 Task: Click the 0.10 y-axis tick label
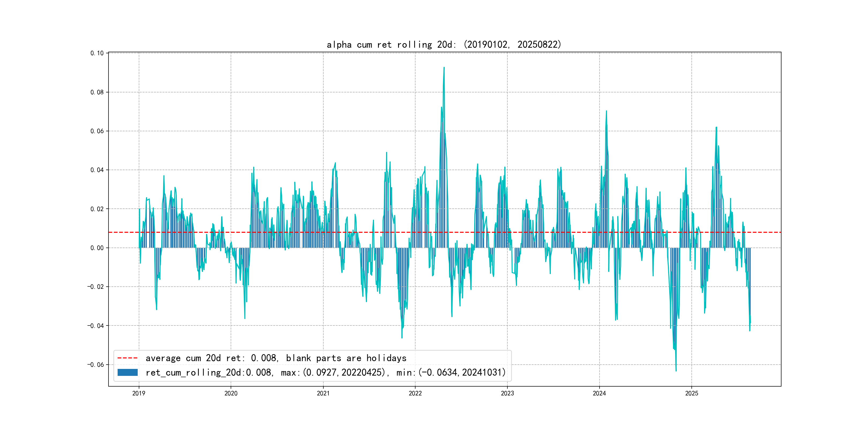[x=97, y=53]
